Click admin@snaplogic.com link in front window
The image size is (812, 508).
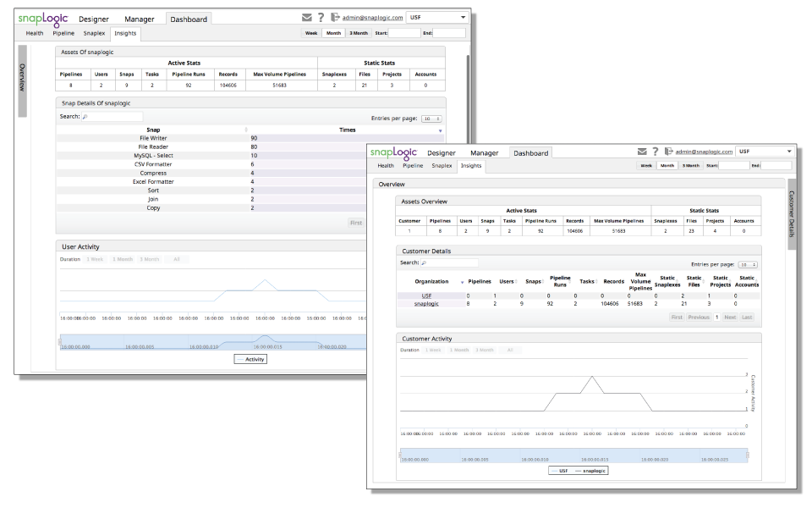pos(704,152)
